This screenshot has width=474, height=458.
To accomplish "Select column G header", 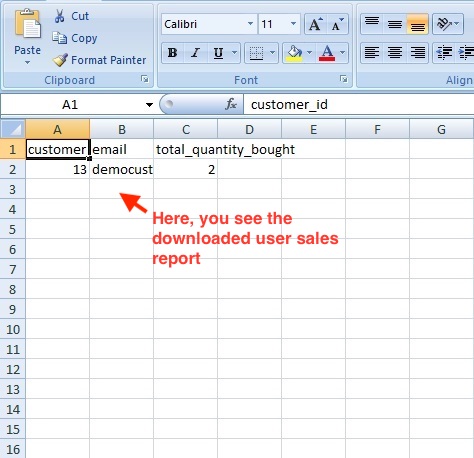I will (441, 129).
